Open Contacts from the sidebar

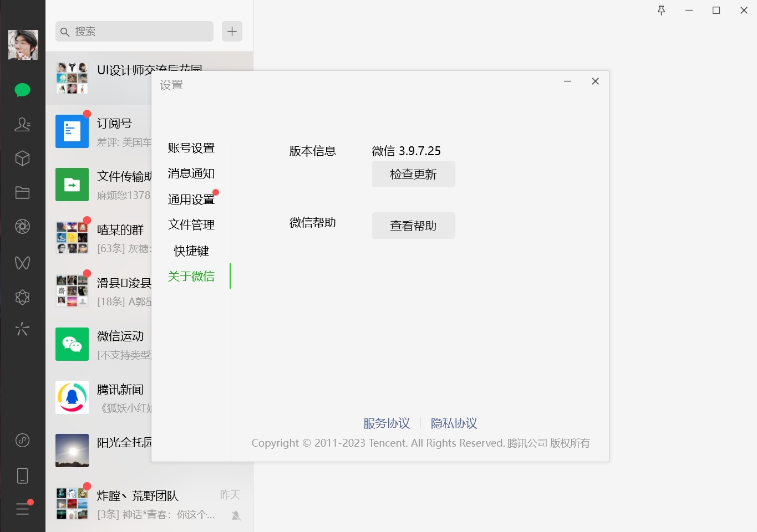(x=22, y=125)
